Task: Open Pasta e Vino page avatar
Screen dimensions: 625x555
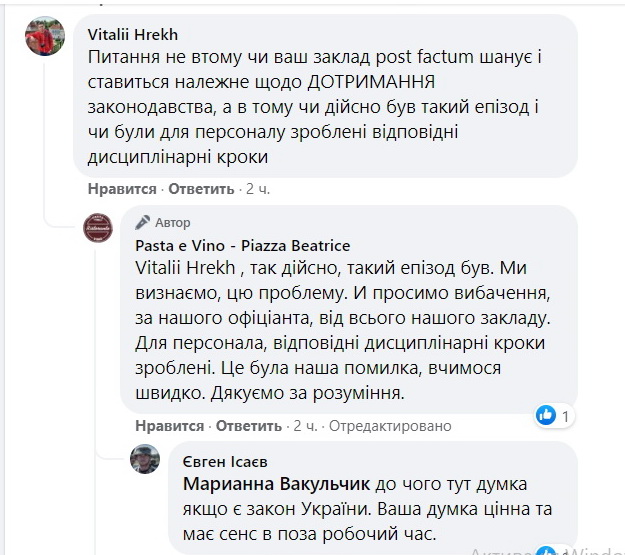Action: (97, 228)
